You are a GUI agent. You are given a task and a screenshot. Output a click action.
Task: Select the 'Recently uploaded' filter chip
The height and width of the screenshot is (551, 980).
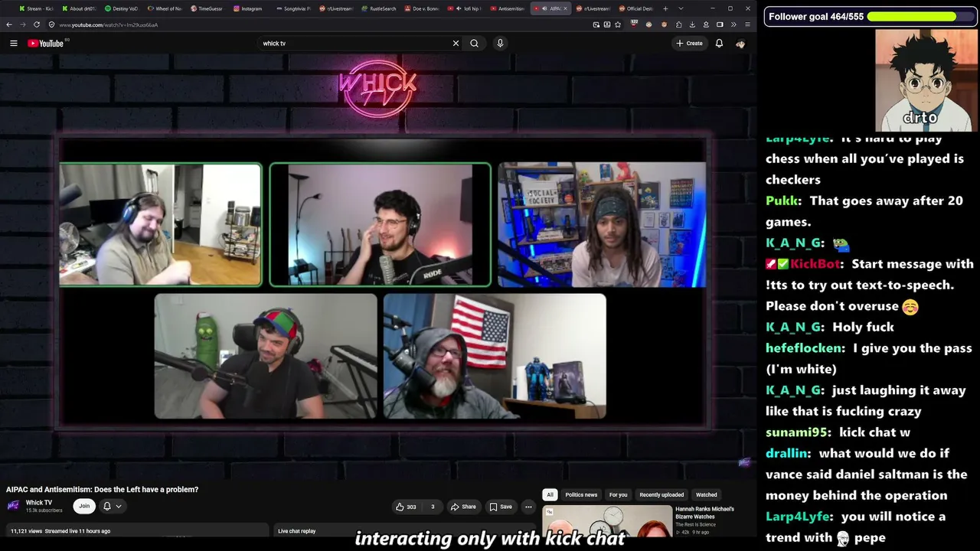click(661, 494)
